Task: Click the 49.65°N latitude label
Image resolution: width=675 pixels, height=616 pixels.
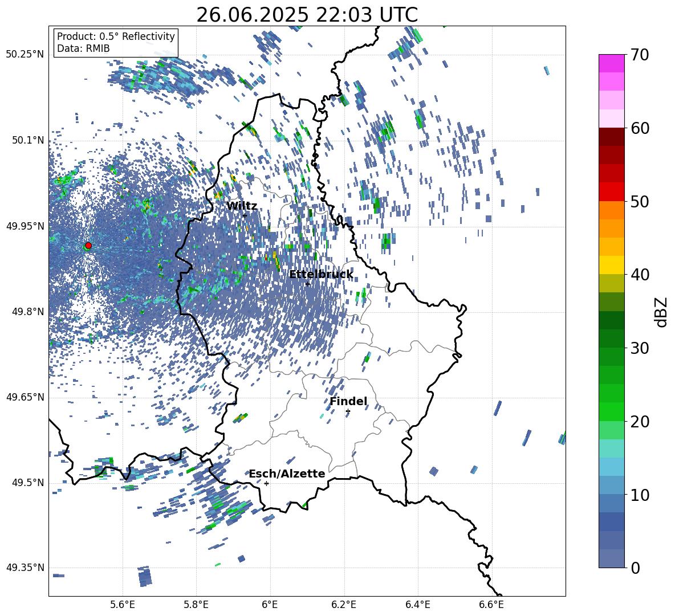Action: tap(25, 397)
